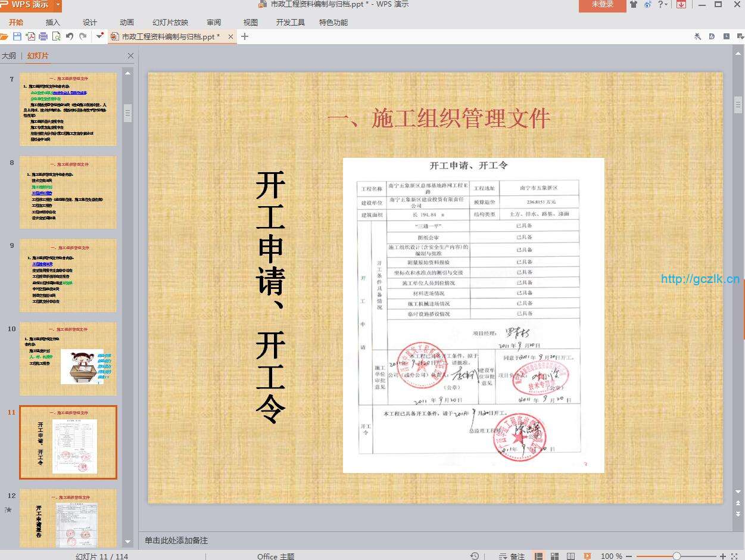Screen dimensions: 745x560
Task: Open the 插入 ribbon tab
Action: click(53, 23)
